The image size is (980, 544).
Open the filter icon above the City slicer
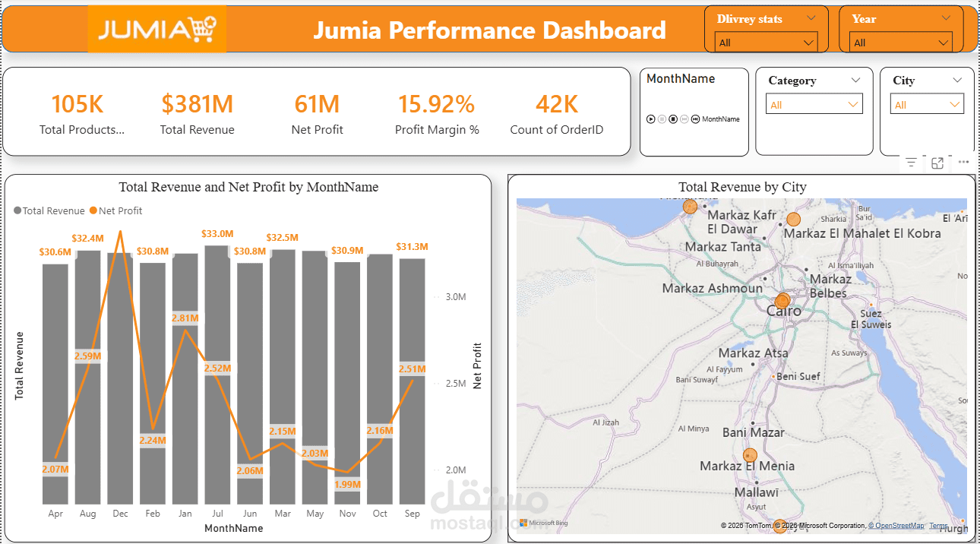coord(911,162)
